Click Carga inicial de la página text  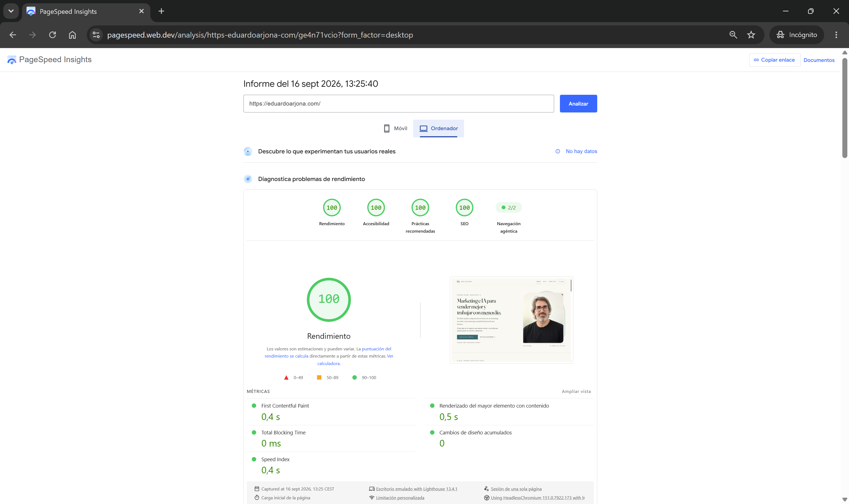(x=285, y=498)
